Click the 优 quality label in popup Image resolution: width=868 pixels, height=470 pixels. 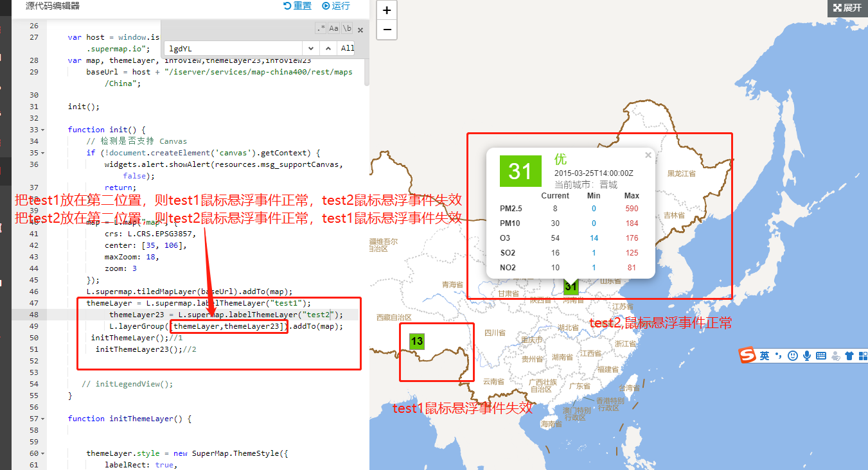(x=561, y=159)
